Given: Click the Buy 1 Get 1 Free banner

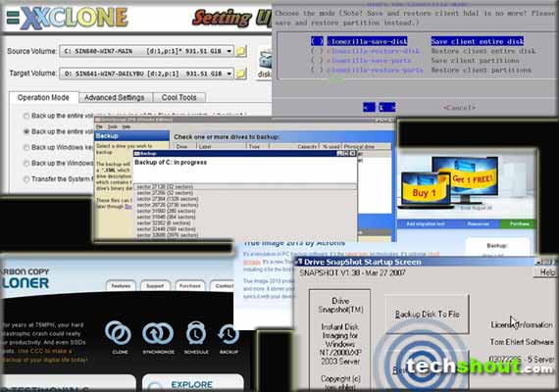Looking at the screenshot, I should 450,182.
